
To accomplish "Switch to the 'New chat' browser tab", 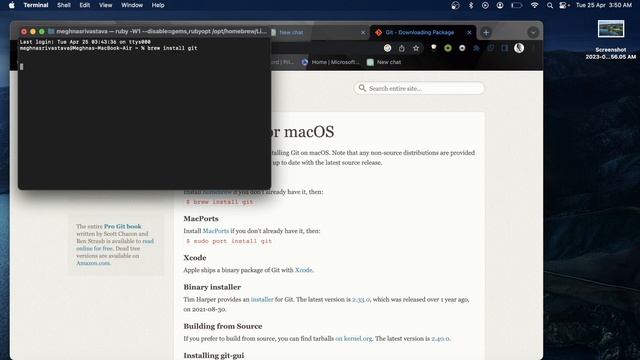I will pos(291,32).
